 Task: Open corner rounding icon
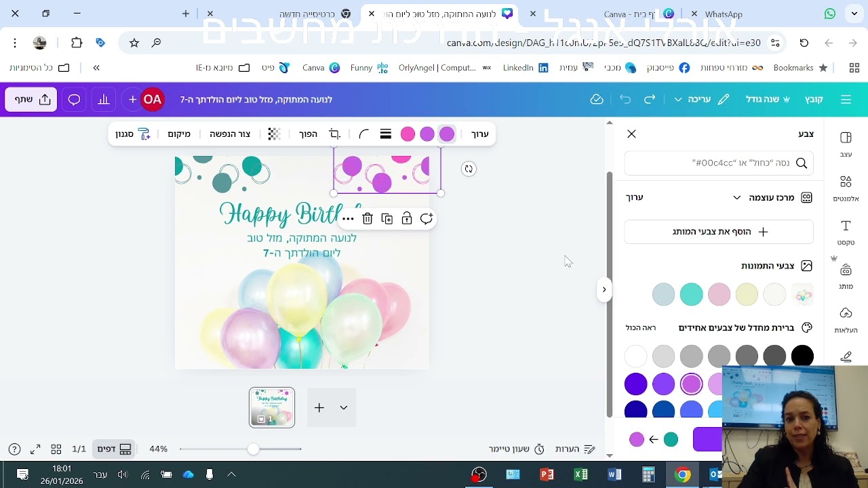[363, 134]
